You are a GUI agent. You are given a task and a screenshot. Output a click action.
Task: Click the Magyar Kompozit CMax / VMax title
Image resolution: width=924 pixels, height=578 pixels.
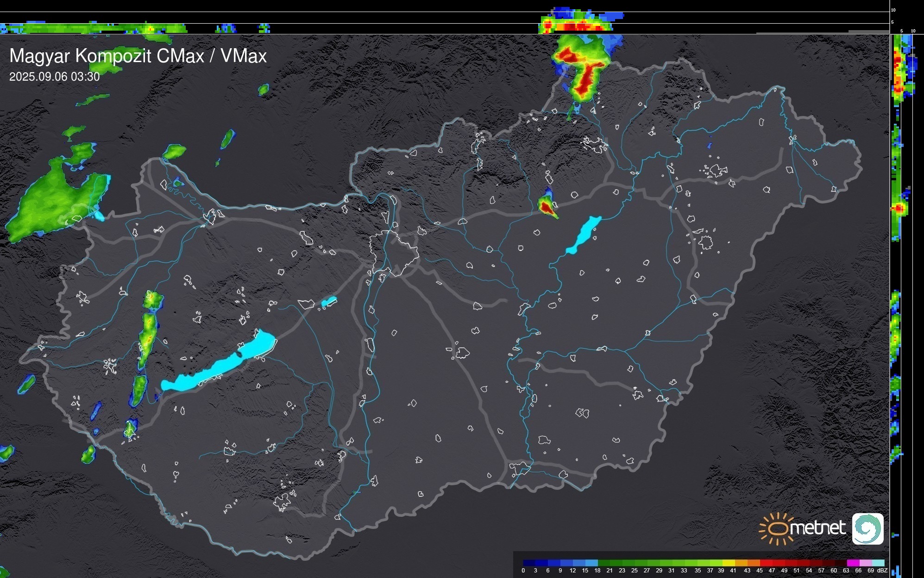coord(138,56)
